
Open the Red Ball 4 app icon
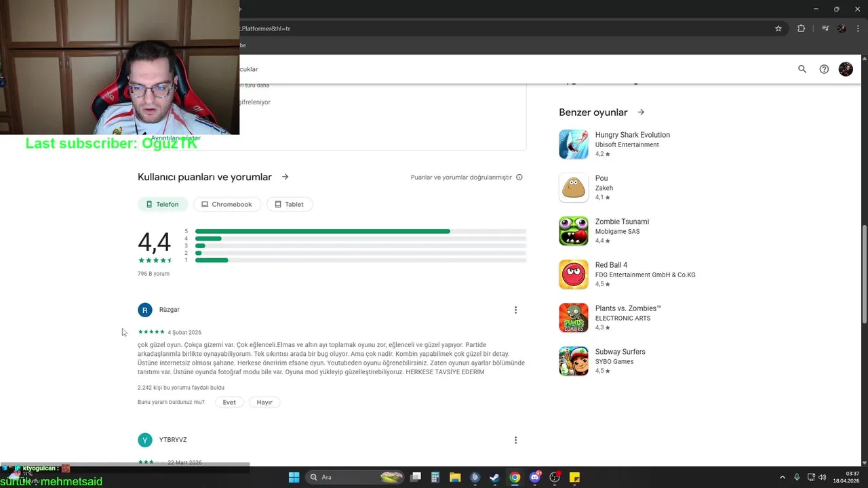[x=574, y=274]
